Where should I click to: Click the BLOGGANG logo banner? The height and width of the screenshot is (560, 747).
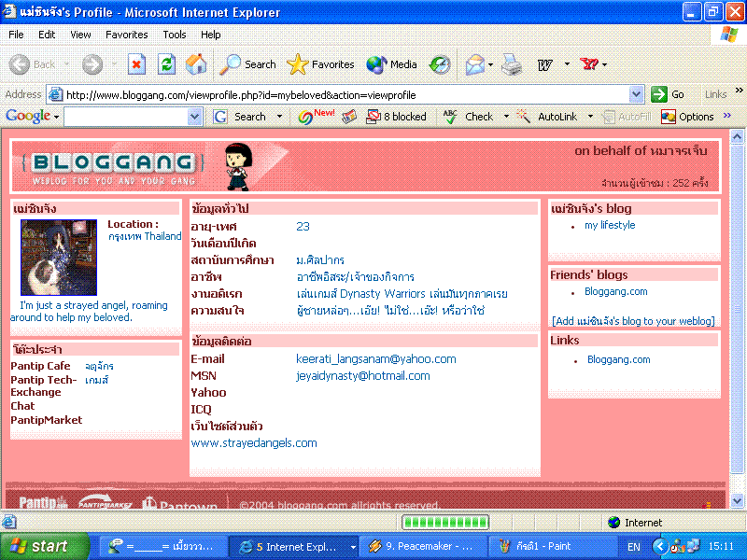(x=114, y=167)
